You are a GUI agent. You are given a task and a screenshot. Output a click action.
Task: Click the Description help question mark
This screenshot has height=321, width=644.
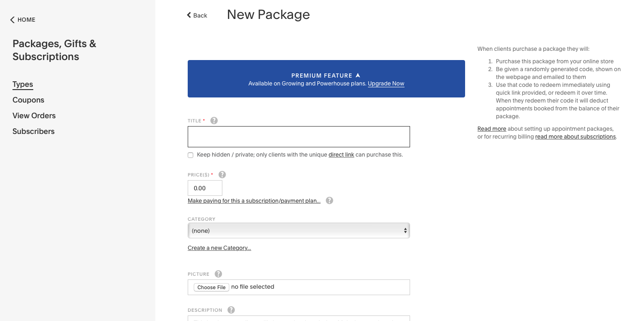click(x=231, y=310)
